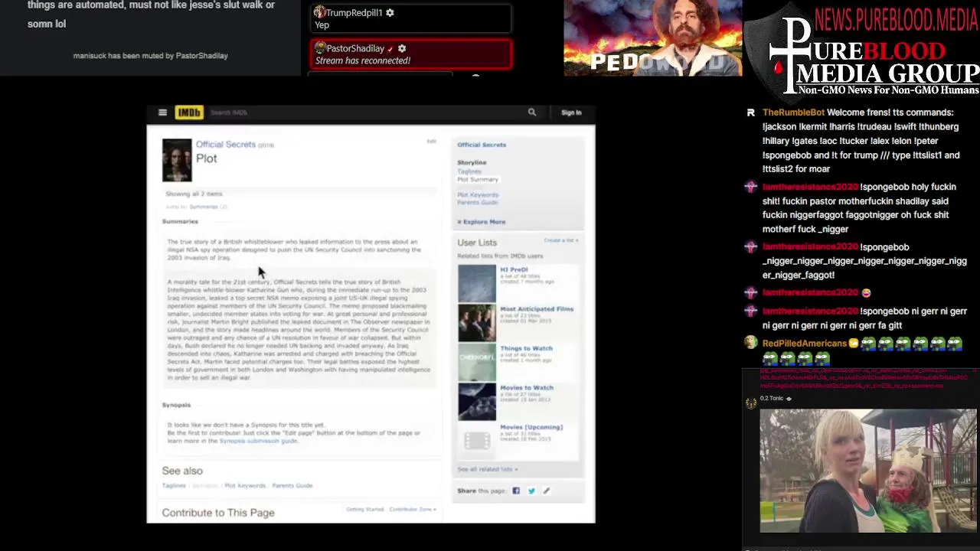Click the Storyline heading in sidebar
The height and width of the screenshot is (551, 980).
pyautogui.click(x=472, y=162)
